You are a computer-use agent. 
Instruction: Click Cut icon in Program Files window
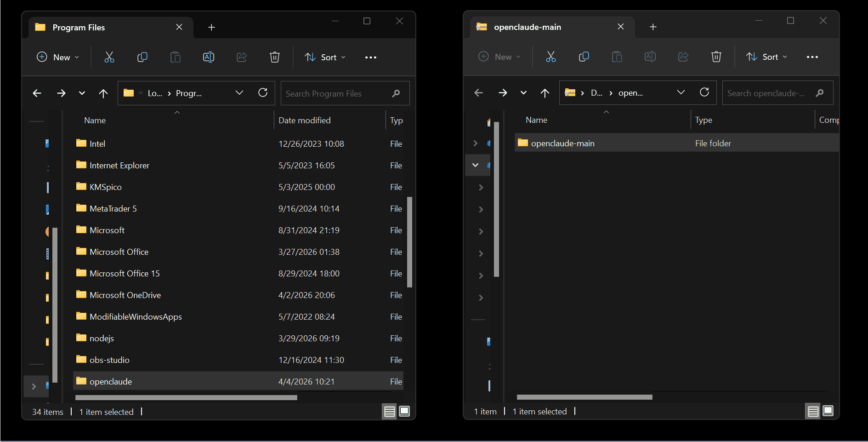109,57
